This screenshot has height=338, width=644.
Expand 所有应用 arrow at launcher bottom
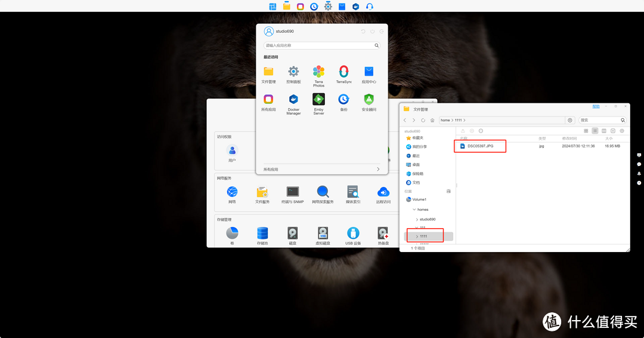click(378, 170)
